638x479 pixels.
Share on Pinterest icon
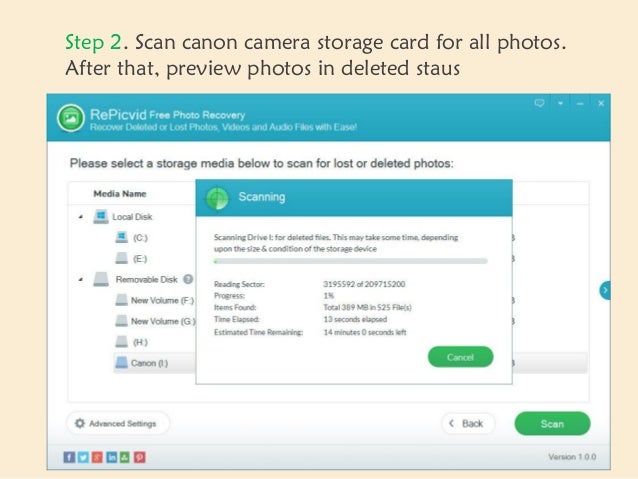(x=140, y=457)
